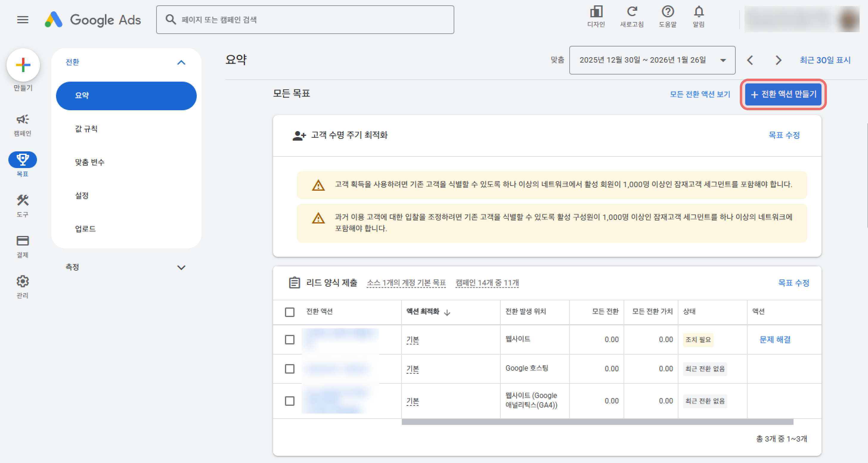Click 전환 액션 만들기 button
This screenshot has height=463, width=868.
(783, 95)
